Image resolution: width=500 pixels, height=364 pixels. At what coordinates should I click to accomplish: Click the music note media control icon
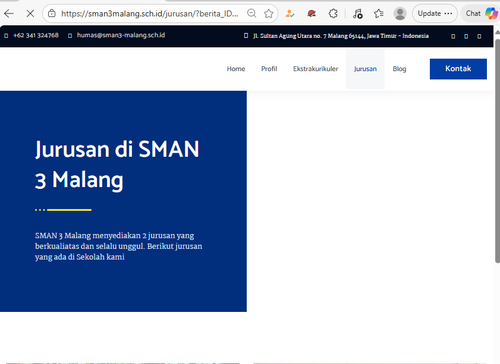pyautogui.click(x=358, y=13)
